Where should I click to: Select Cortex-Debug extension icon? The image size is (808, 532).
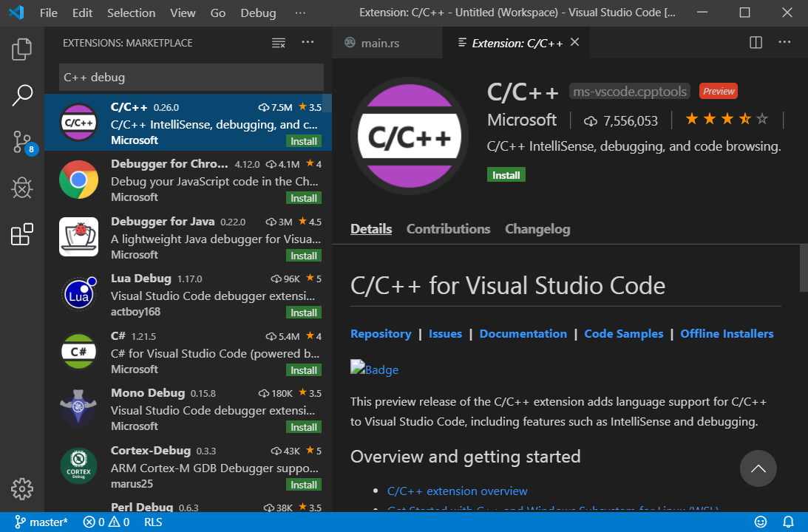(78, 466)
